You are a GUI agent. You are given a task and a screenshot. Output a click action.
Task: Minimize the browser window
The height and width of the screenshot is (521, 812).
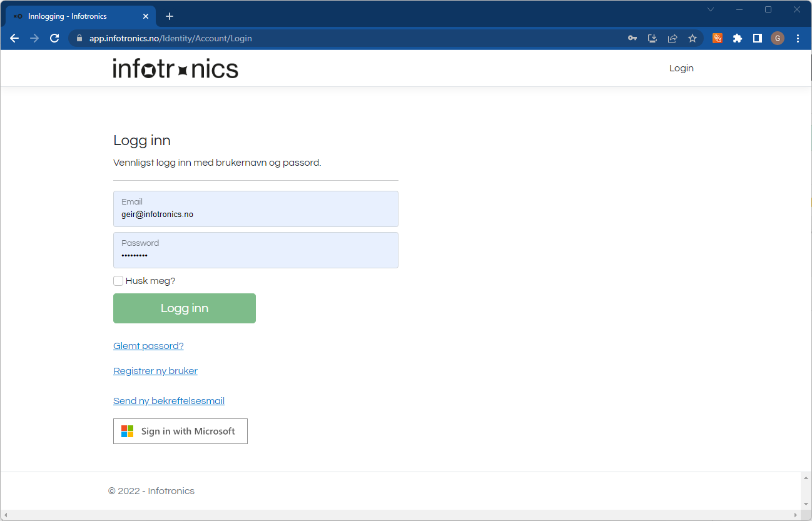739,9
